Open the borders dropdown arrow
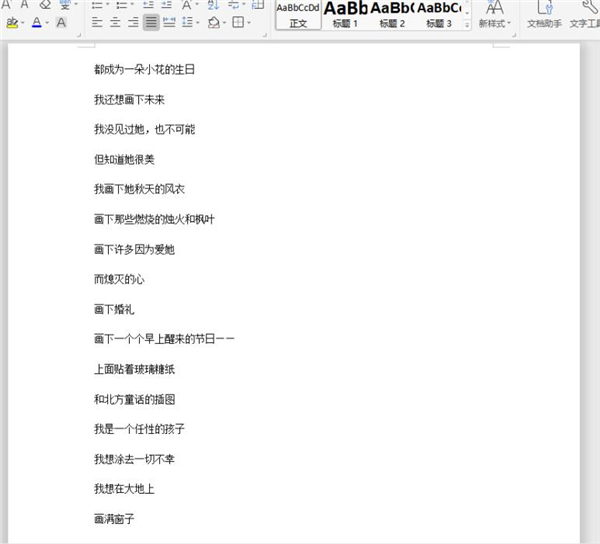 (249, 22)
